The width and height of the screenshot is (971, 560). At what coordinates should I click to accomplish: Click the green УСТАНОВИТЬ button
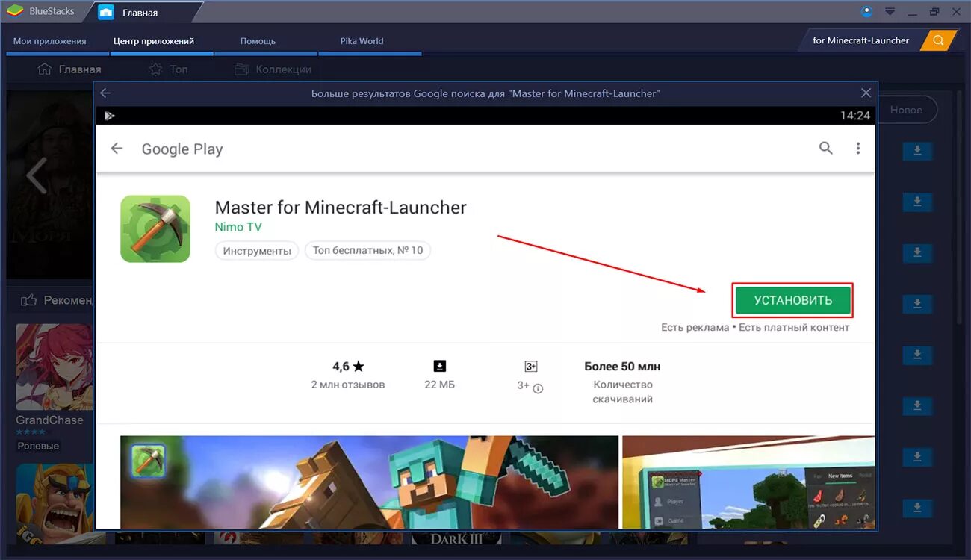[792, 300]
